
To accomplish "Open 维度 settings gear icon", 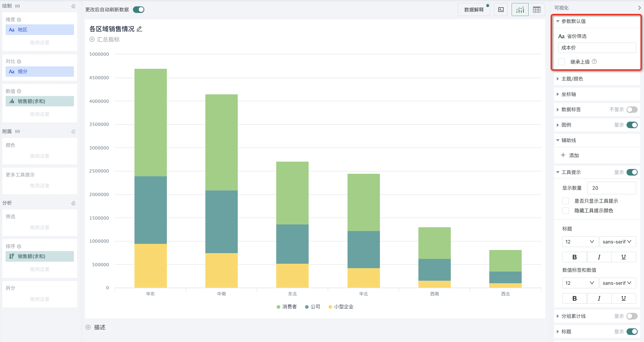I will point(19,20).
